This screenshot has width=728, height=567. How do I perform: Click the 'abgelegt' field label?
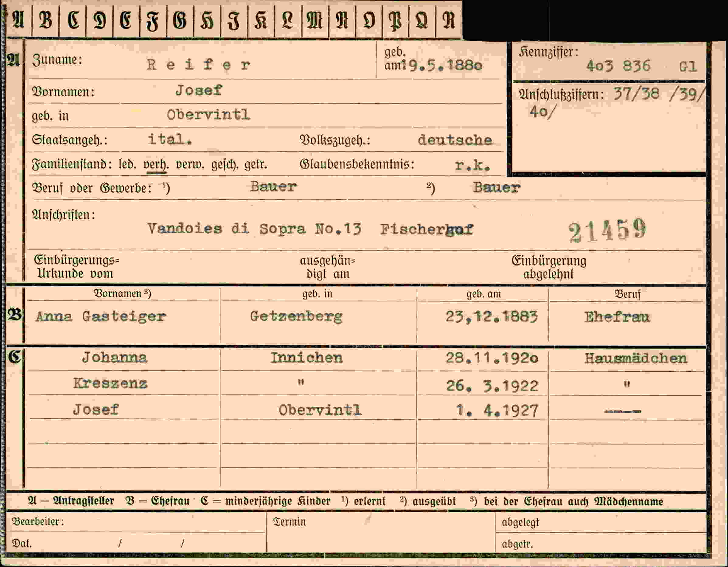click(x=520, y=523)
